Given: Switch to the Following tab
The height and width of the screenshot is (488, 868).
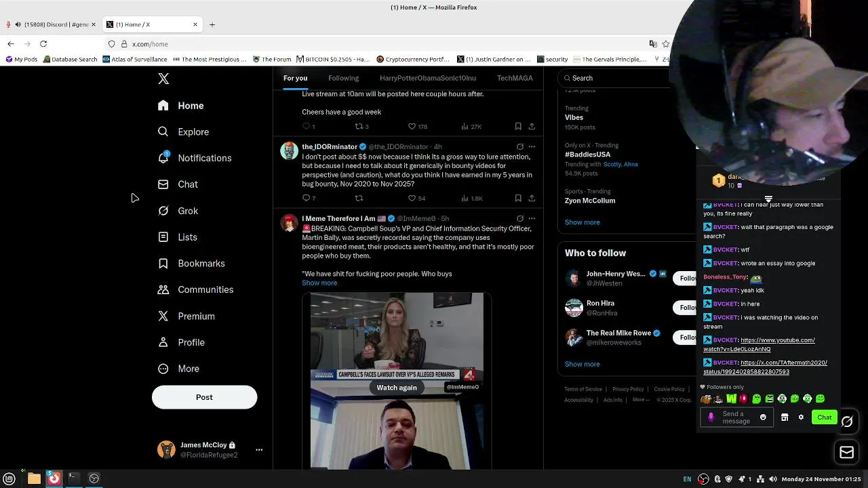Looking at the screenshot, I should click(x=343, y=78).
